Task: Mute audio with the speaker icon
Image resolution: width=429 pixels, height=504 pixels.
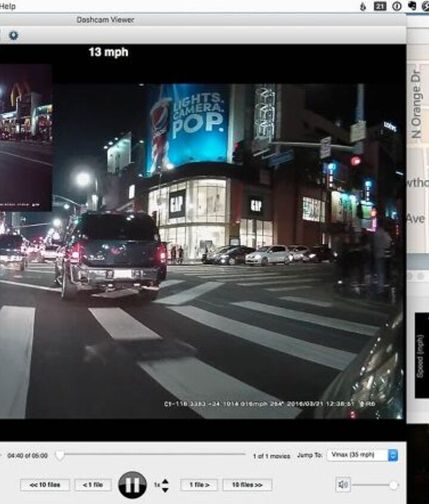Action: point(343,485)
